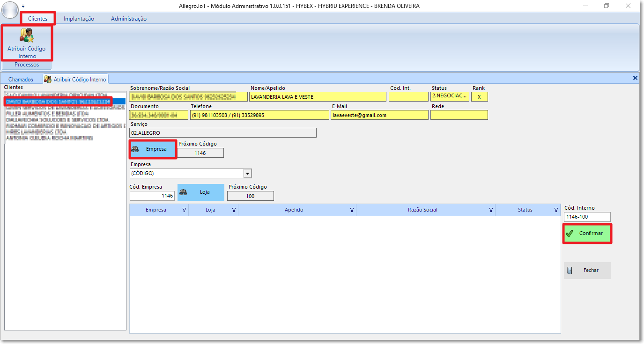Search company with Empresa binoculars button

tap(153, 149)
